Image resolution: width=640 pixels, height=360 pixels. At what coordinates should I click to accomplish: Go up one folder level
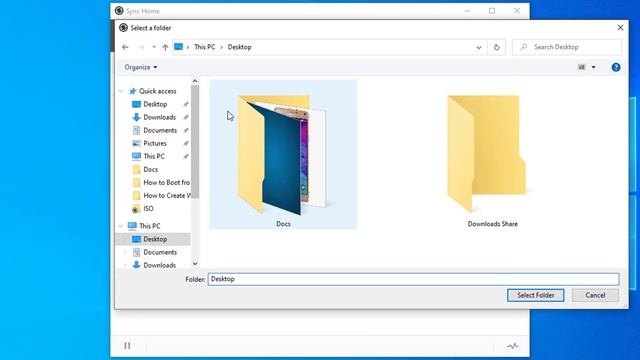tap(165, 47)
